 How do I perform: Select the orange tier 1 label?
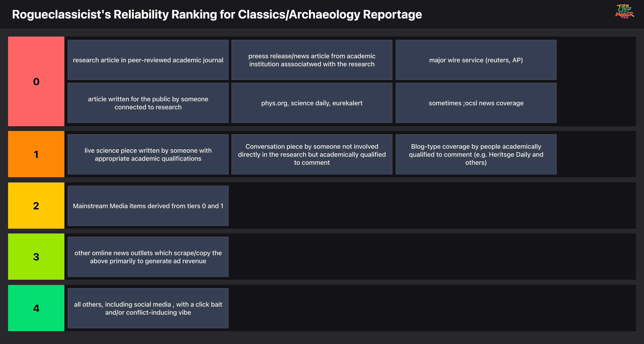[x=36, y=154]
